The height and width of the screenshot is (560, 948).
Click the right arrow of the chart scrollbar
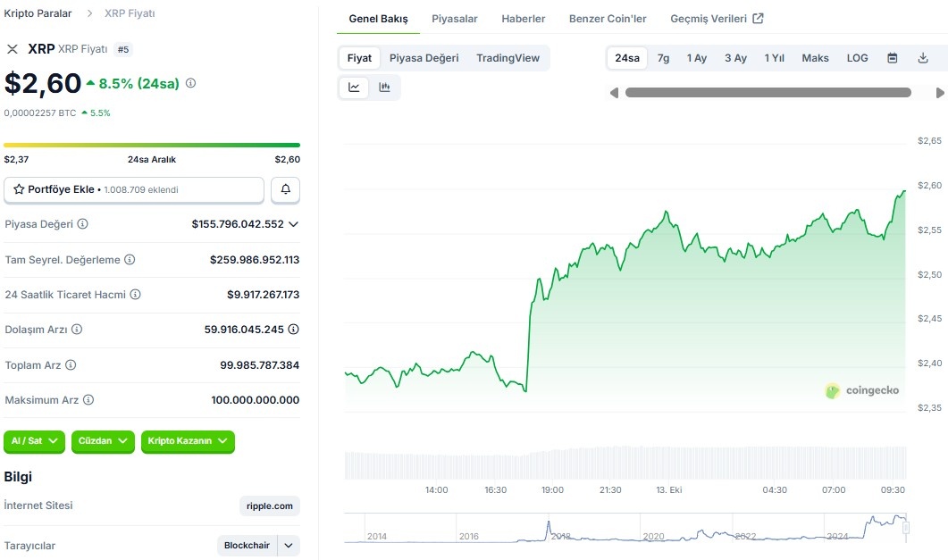(940, 92)
